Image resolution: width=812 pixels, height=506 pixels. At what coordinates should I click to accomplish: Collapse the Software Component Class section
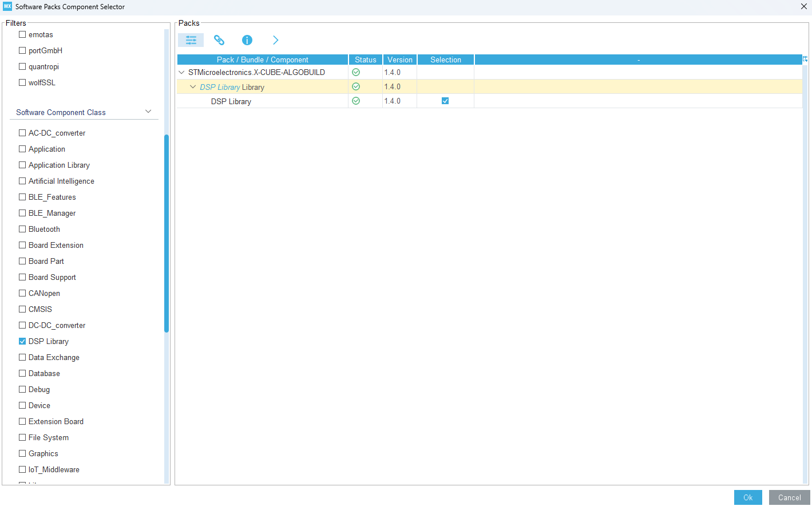[148, 111]
